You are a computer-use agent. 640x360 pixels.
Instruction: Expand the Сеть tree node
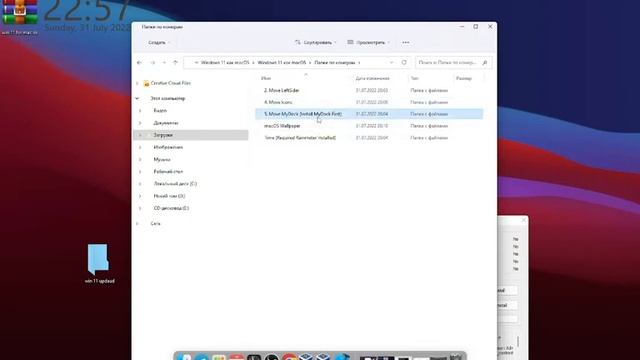pyautogui.click(x=137, y=224)
